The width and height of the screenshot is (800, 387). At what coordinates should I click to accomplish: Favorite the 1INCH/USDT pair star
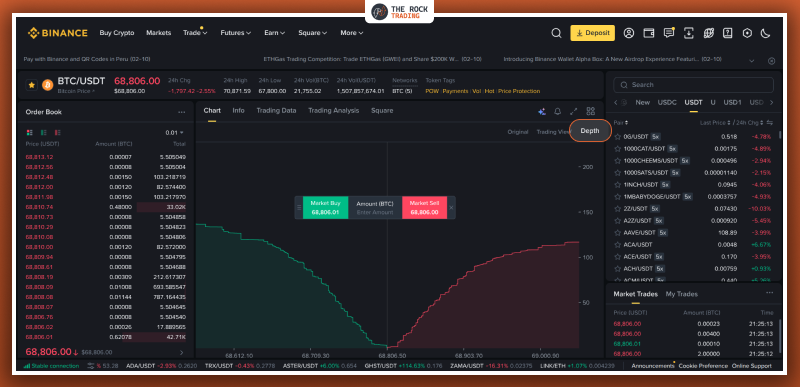click(x=617, y=185)
